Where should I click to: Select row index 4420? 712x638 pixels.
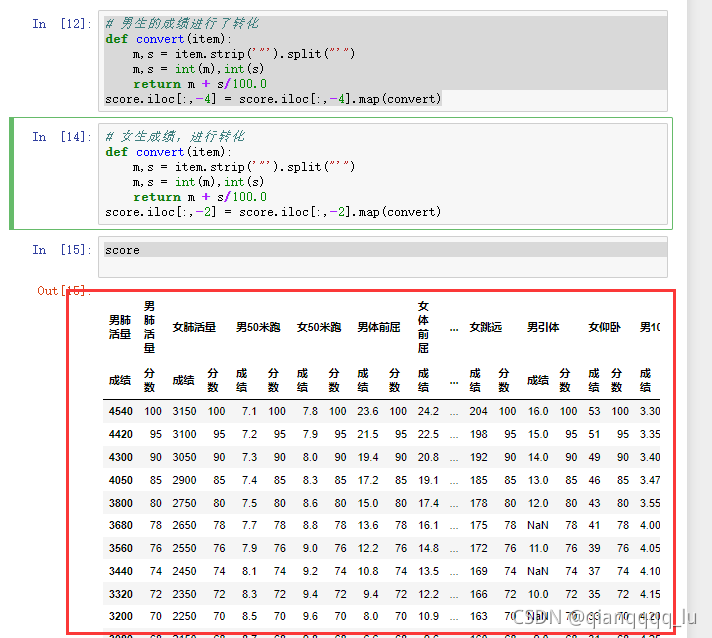(121, 434)
